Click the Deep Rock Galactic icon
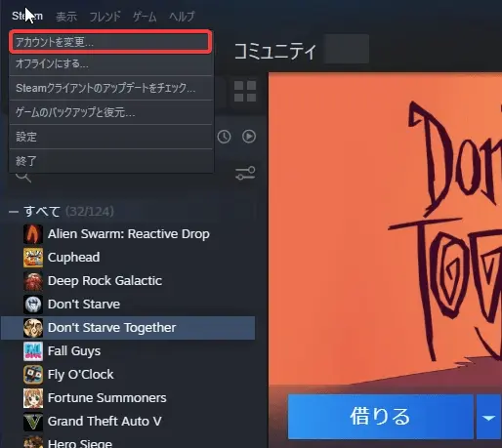This screenshot has height=448, width=502. [33, 281]
